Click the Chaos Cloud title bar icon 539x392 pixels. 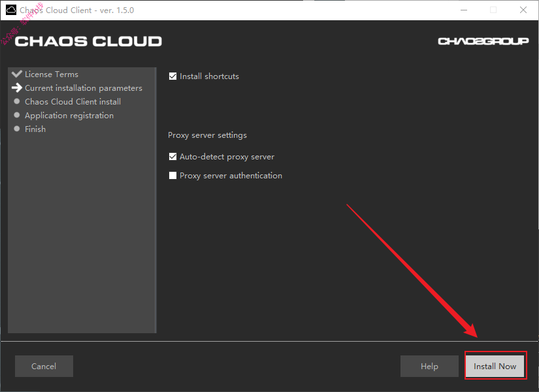point(11,10)
